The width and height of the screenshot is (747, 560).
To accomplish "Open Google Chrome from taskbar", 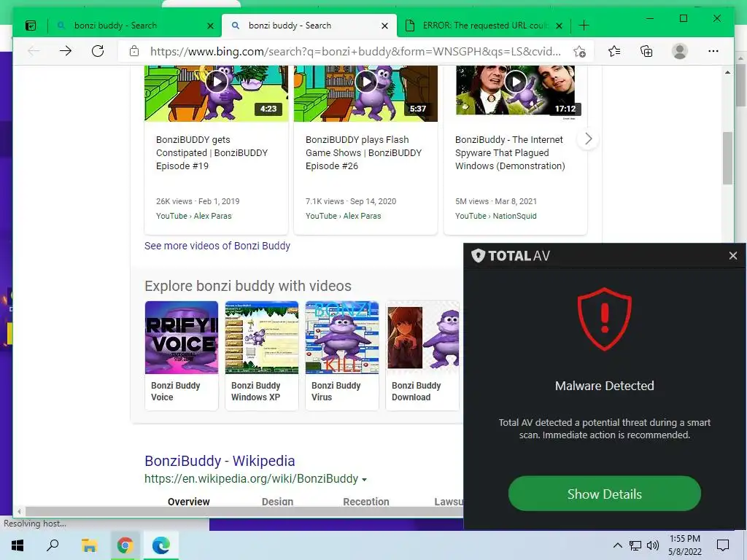I will (x=125, y=545).
